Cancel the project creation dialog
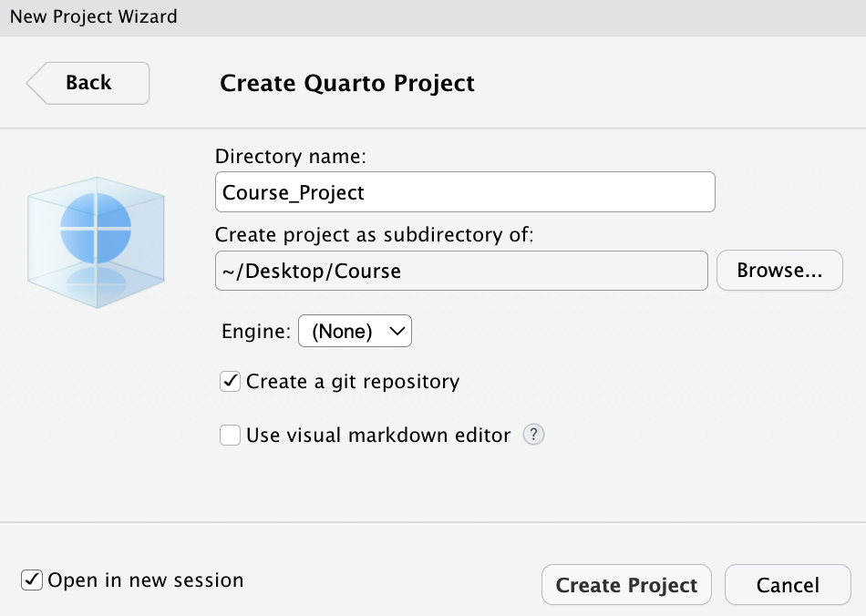 click(787, 584)
